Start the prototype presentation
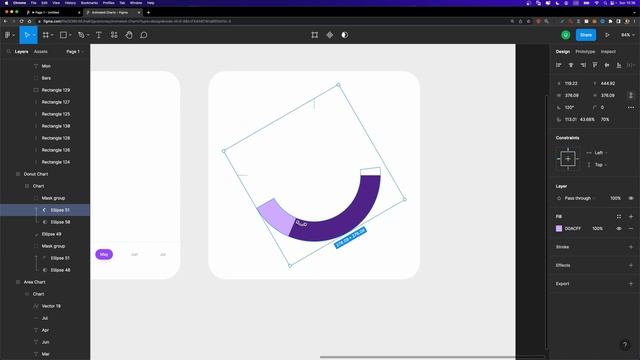The width and height of the screenshot is (640, 360). pos(607,35)
